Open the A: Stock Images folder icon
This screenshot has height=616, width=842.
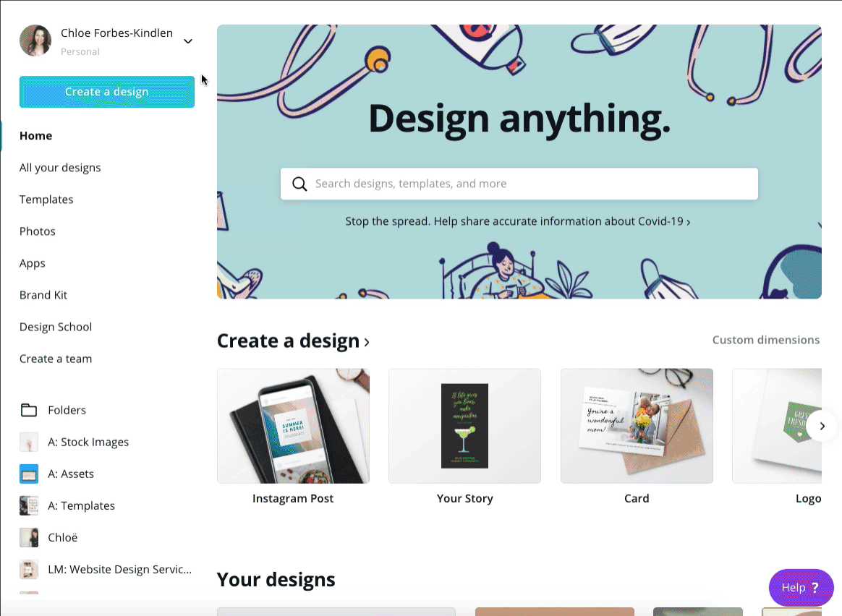coord(29,442)
